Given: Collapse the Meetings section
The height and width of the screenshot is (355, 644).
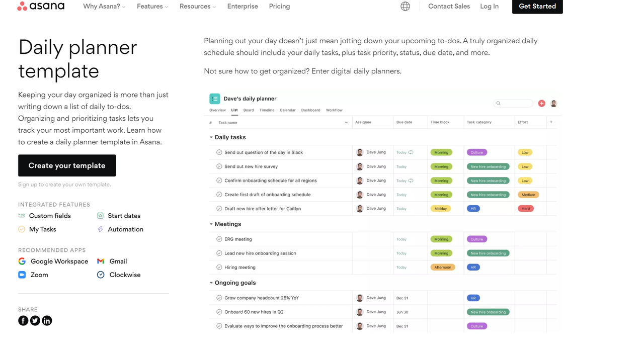Looking at the screenshot, I should coord(211,224).
